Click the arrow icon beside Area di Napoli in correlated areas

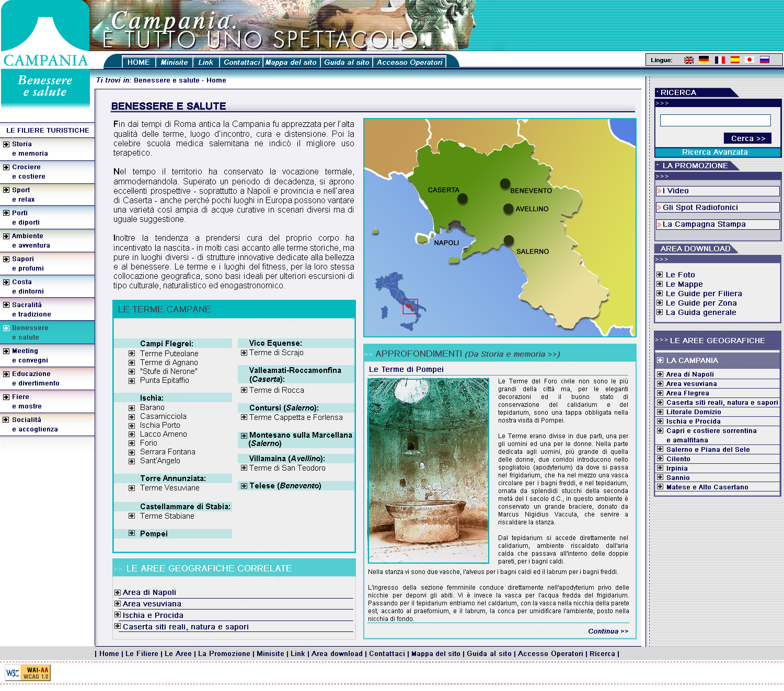tap(118, 592)
